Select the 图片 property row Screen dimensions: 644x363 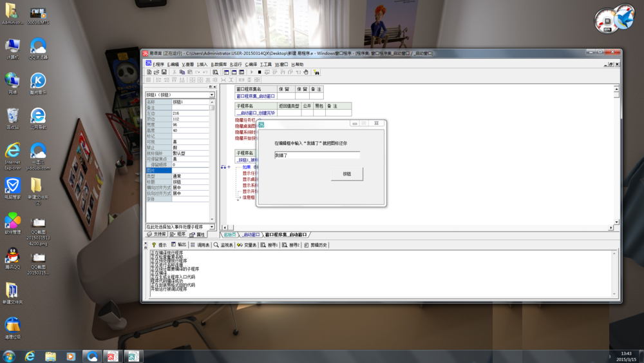click(178, 170)
